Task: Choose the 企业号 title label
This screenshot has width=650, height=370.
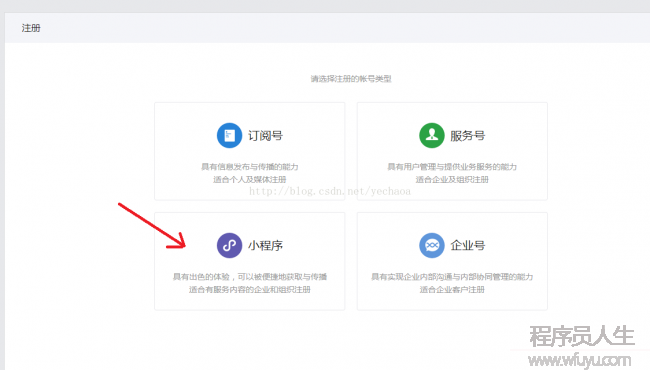Action: (x=468, y=246)
